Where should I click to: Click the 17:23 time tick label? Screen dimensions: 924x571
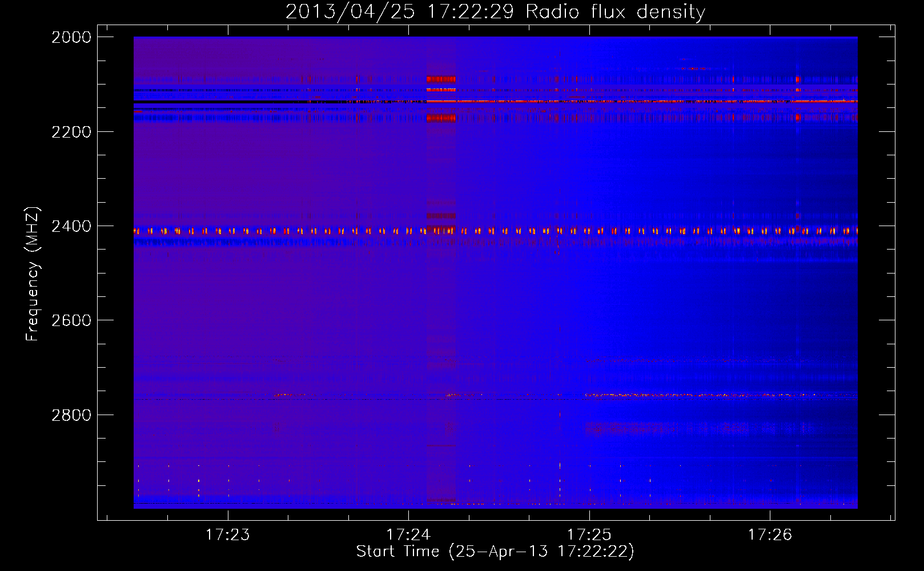click(228, 534)
